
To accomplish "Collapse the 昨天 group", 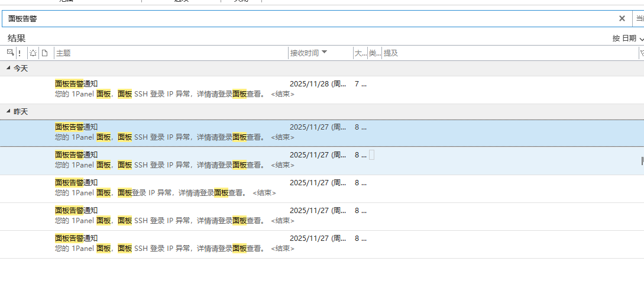I will point(8,111).
